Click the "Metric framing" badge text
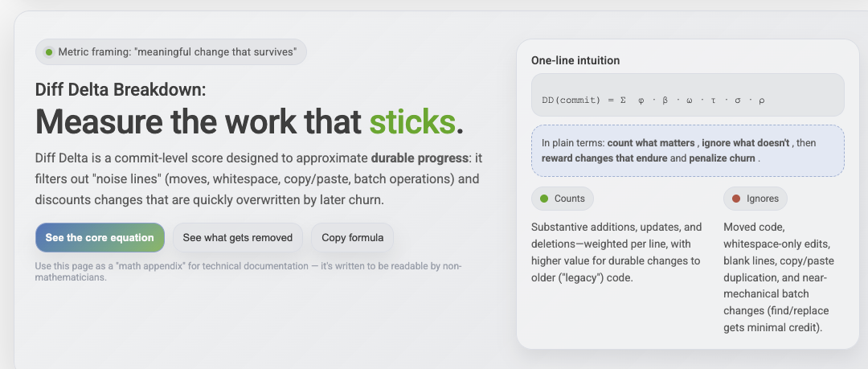This screenshot has width=868, height=369. pyautogui.click(x=177, y=52)
